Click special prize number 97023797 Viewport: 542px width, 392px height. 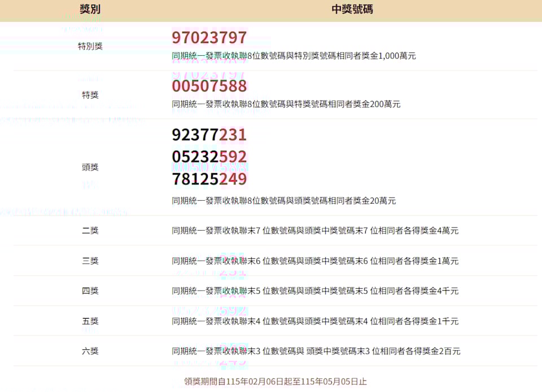(209, 38)
